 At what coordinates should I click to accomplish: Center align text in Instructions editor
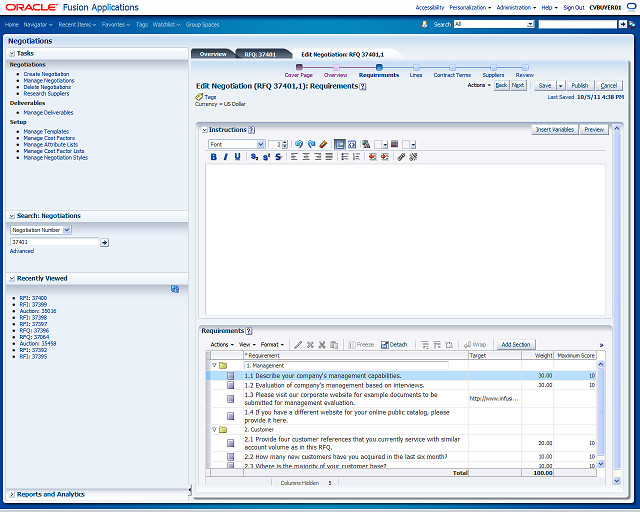[x=306, y=157]
